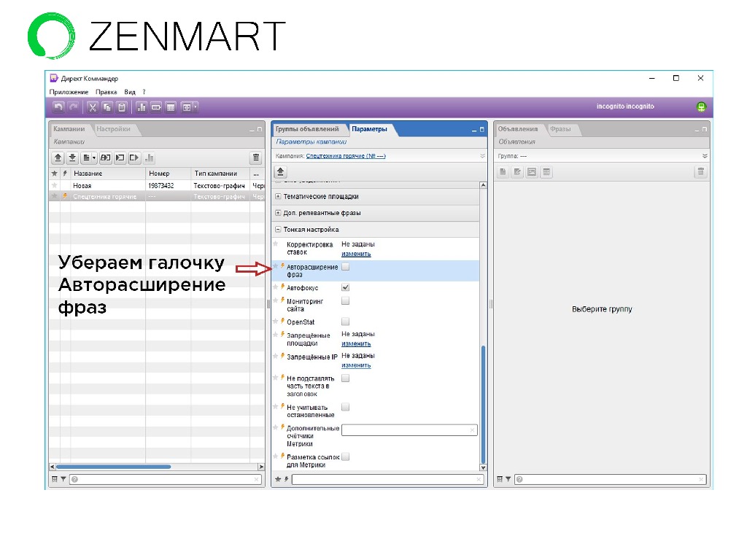This screenshot has height=560, width=747.
Task: Click the new campaign document icon
Action: coord(86,157)
